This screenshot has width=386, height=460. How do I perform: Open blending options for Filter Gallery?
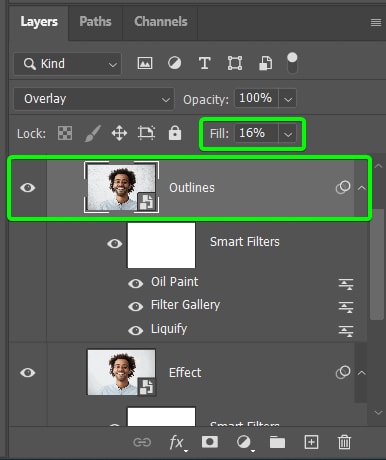pyautogui.click(x=346, y=307)
